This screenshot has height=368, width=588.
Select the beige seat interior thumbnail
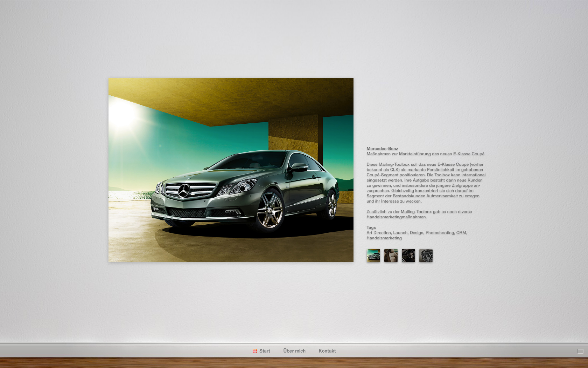click(x=391, y=255)
